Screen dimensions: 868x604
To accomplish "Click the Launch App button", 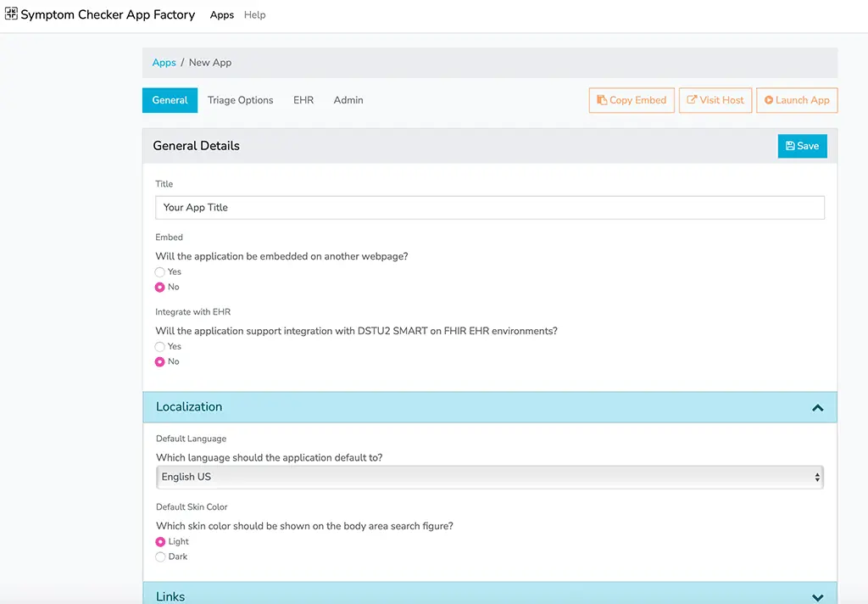I will coord(797,100).
